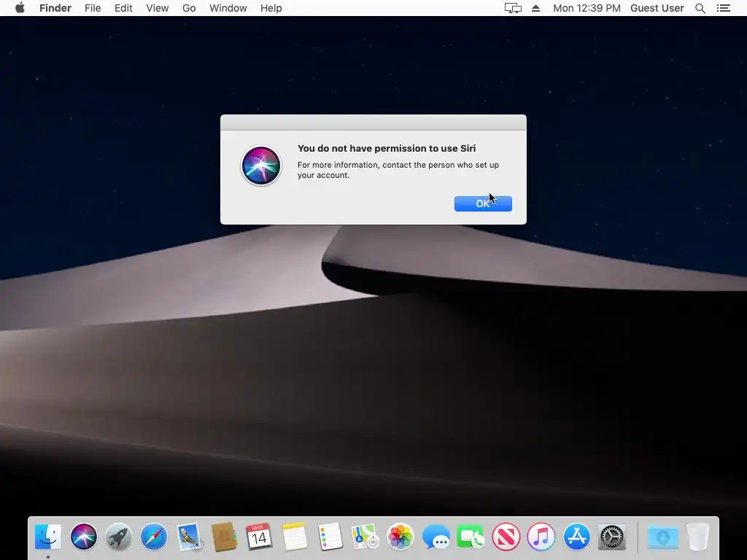Open Finder from the Dock
Screen dimensions: 747x560
click(48, 537)
